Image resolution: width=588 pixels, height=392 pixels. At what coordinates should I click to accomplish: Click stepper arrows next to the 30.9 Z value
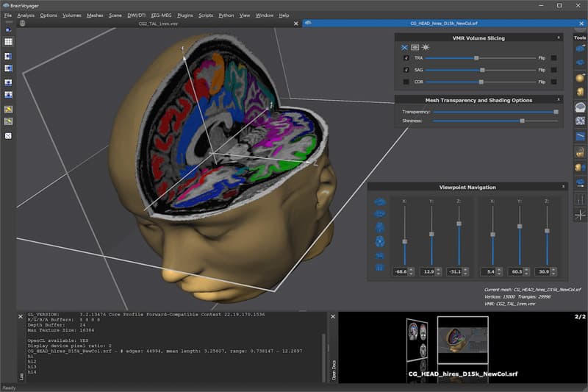pos(553,271)
